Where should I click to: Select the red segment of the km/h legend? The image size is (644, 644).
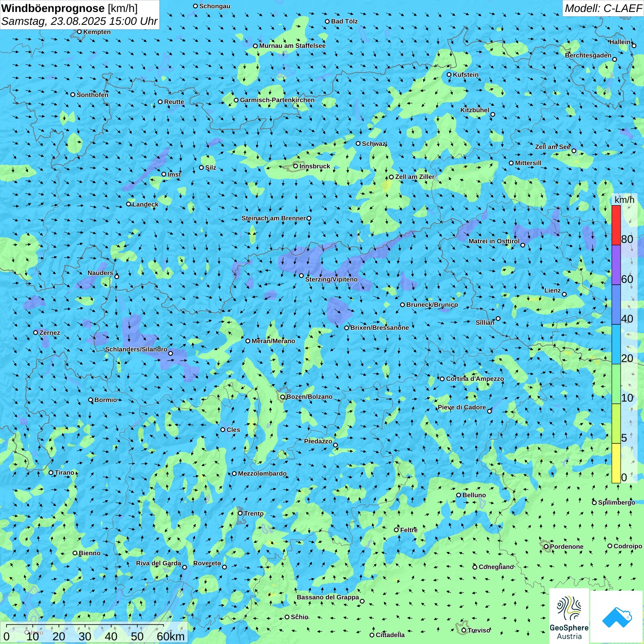tap(616, 225)
